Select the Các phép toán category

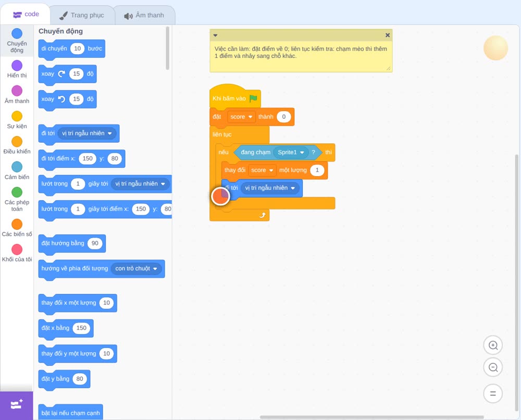click(x=17, y=199)
